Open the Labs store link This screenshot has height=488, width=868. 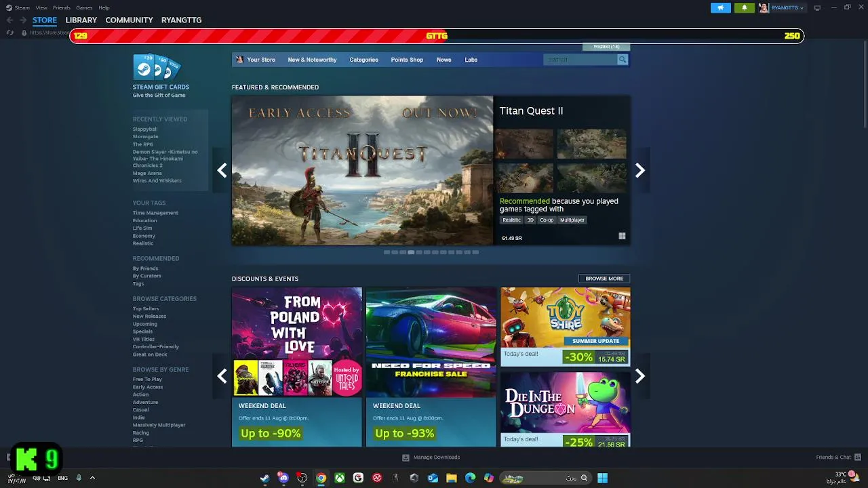[x=471, y=60]
